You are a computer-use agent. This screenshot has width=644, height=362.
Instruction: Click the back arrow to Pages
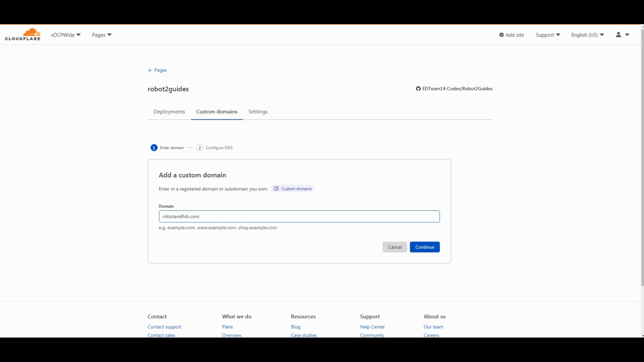pyautogui.click(x=150, y=70)
